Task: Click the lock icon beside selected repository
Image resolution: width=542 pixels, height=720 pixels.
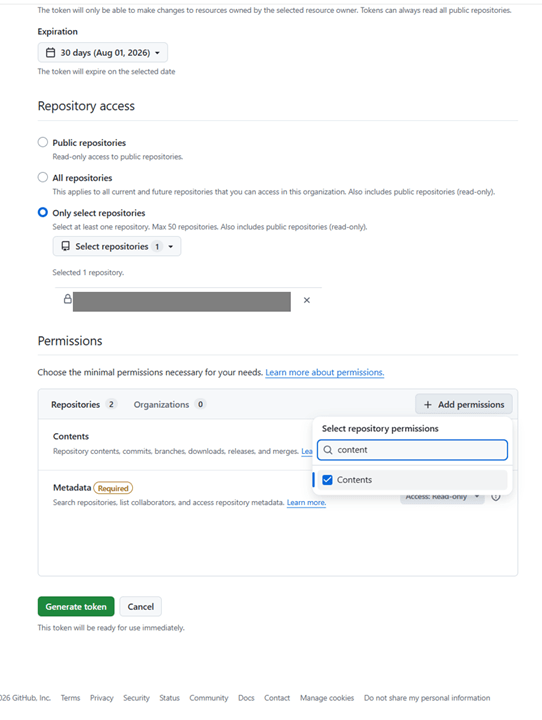Action: tap(68, 299)
